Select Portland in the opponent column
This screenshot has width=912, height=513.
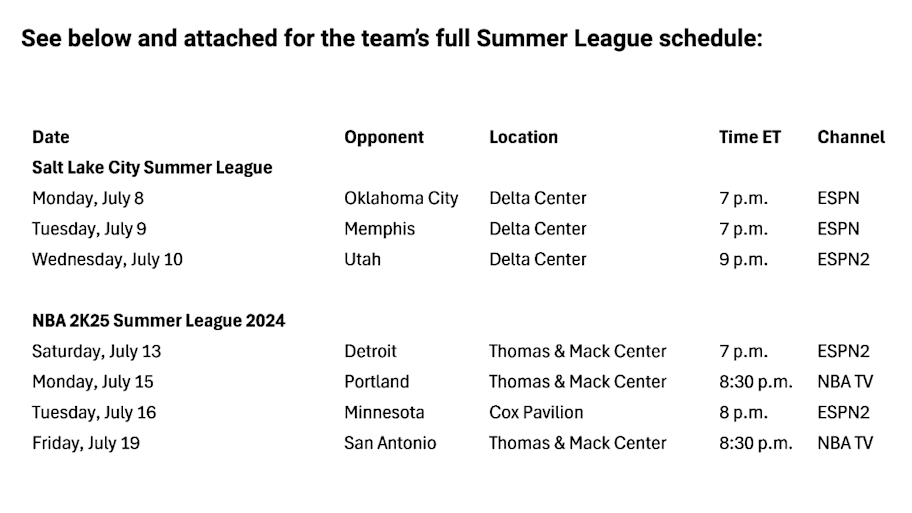(377, 382)
